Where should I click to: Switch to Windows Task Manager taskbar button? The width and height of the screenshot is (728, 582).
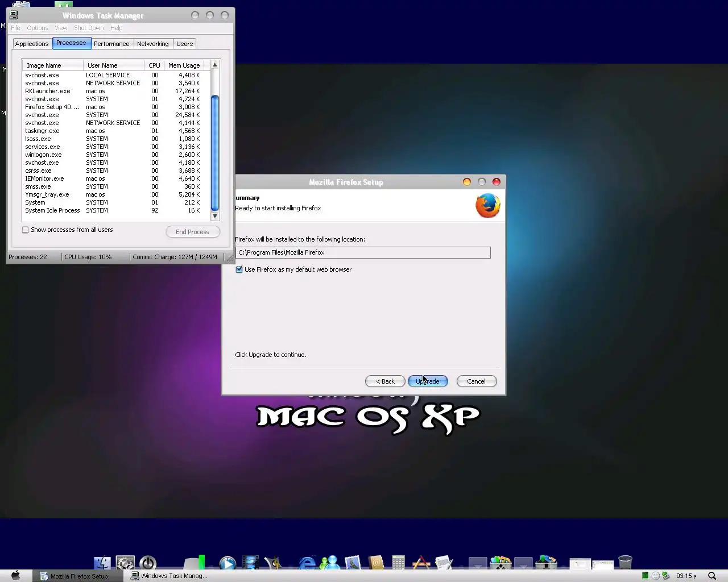click(169, 576)
